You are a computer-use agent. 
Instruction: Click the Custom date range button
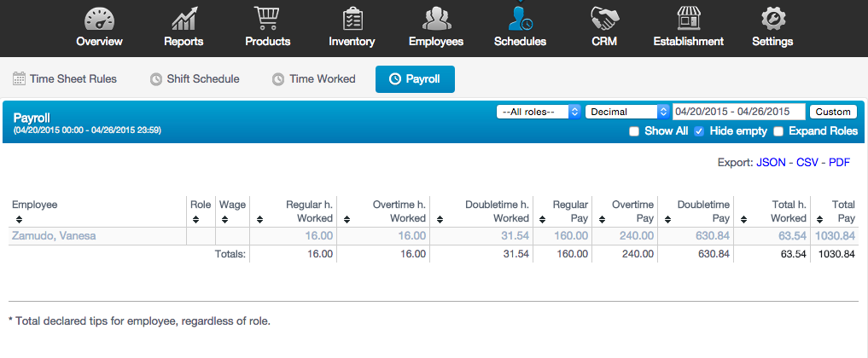coord(833,112)
